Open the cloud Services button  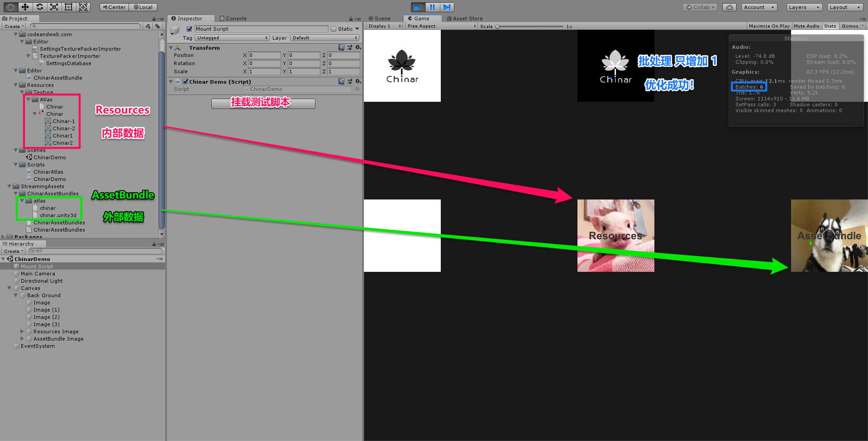click(729, 7)
